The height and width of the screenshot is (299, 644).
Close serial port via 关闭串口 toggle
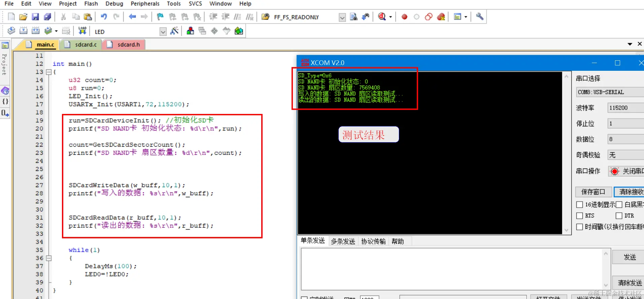click(626, 171)
